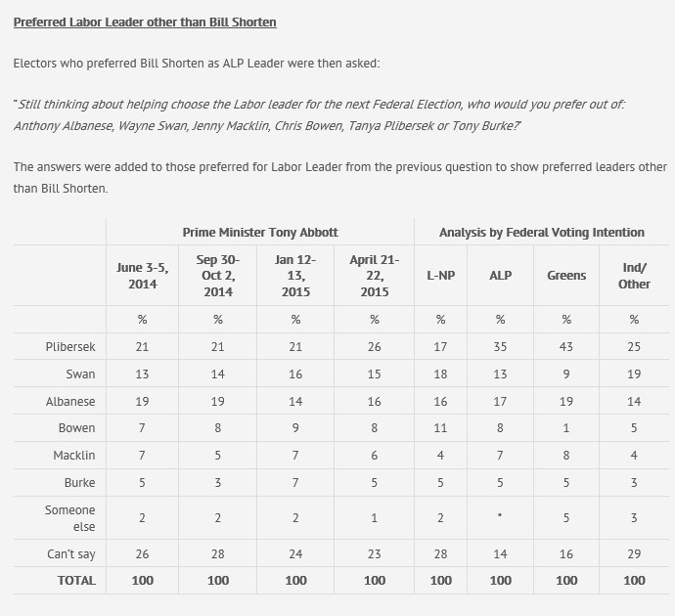Click the "Plibersek" row label

[70, 347]
